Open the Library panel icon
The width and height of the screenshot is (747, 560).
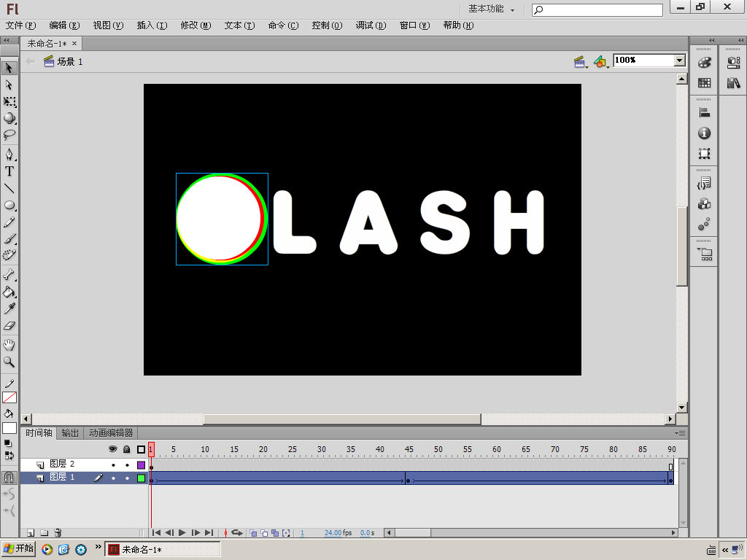[x=734, y=83]
